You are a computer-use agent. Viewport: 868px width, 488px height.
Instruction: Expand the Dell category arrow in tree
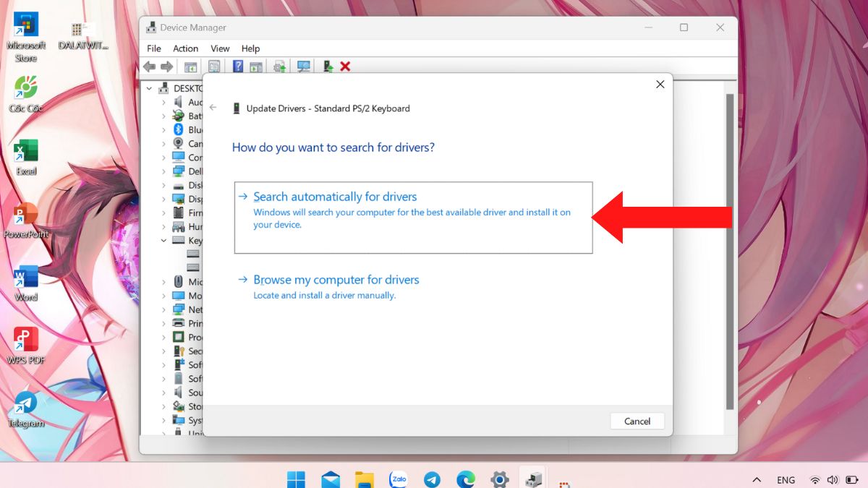164,171
